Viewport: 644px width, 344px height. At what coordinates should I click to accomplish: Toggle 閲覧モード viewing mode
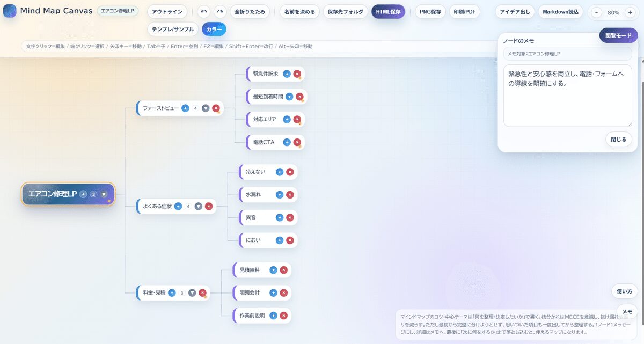pyautogui.click(x=619, y=35)
